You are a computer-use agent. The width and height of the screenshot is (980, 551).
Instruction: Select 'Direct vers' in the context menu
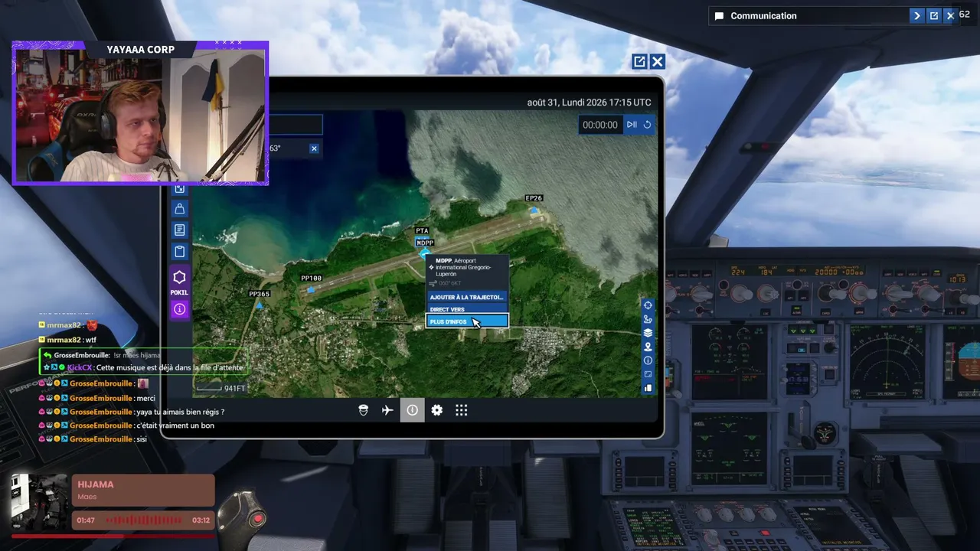467,309
